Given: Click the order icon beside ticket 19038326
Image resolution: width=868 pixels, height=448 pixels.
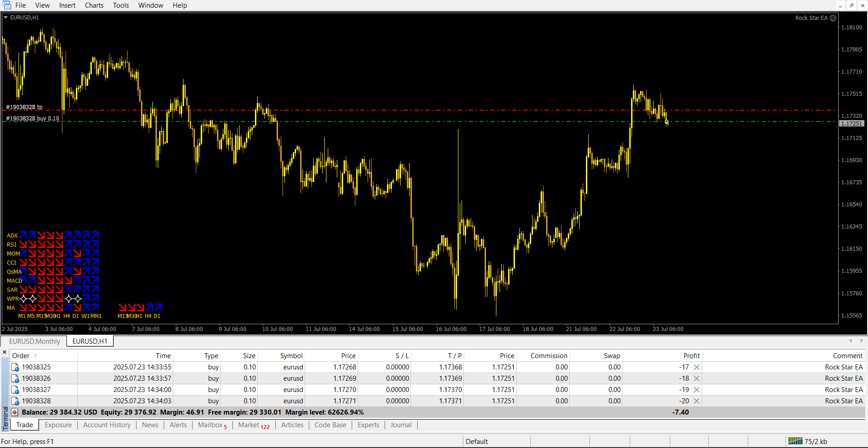Looking at the screenshot, I should coord(15,378).
